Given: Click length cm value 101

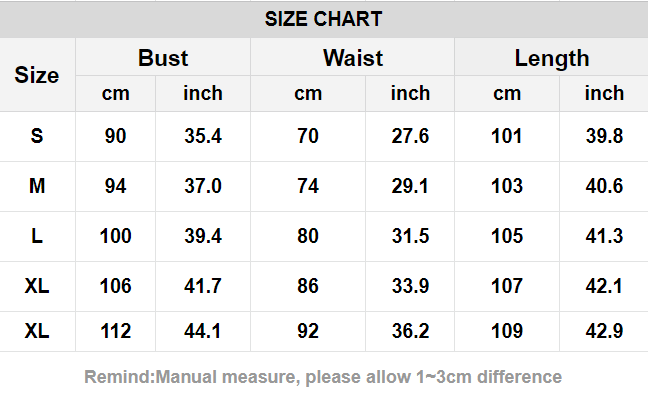Looking at the screenshot, I should [507, 136].
